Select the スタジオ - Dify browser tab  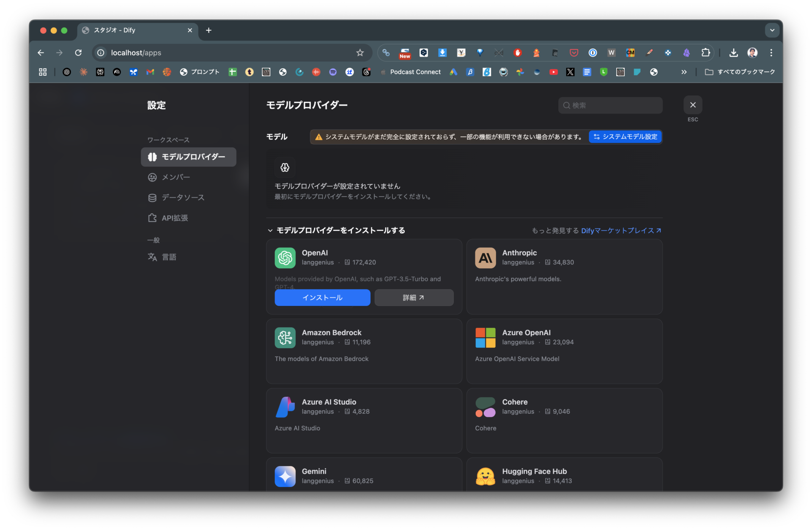(127, 30)
